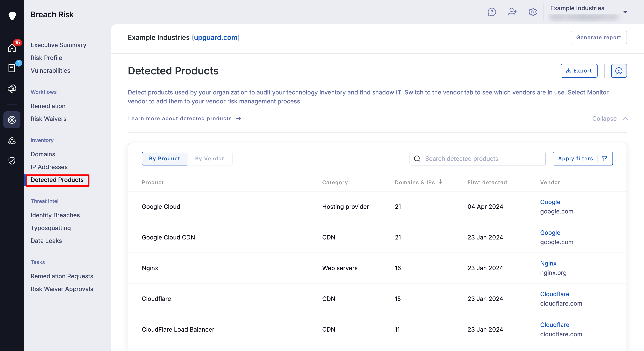Open Google vendor link in Google Cloud row

550,202
